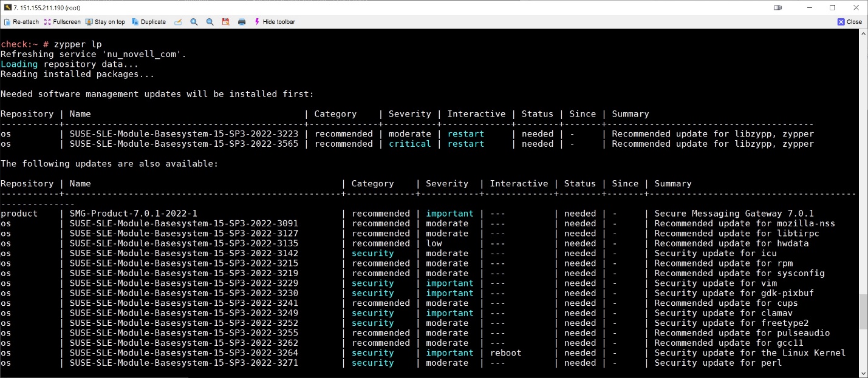Click the scrollbar down arrow
868x378 pixels.
tap(863, 373)
